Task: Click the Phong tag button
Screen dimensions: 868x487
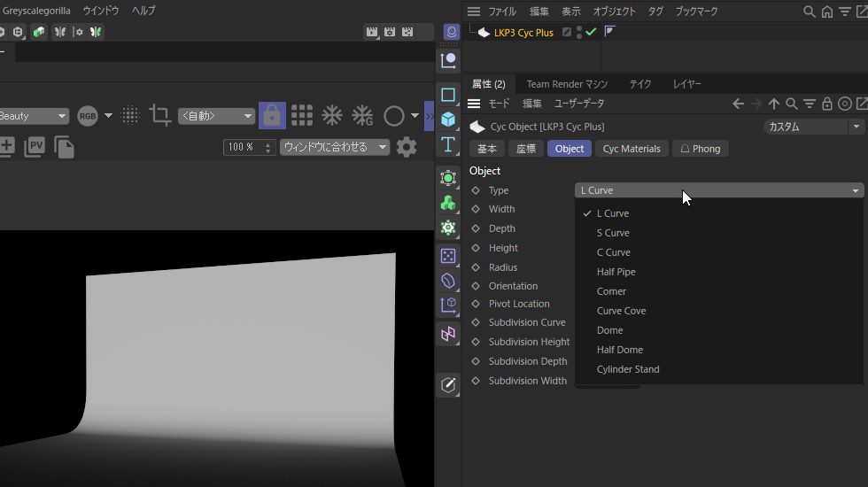Action: pos(700,149)
